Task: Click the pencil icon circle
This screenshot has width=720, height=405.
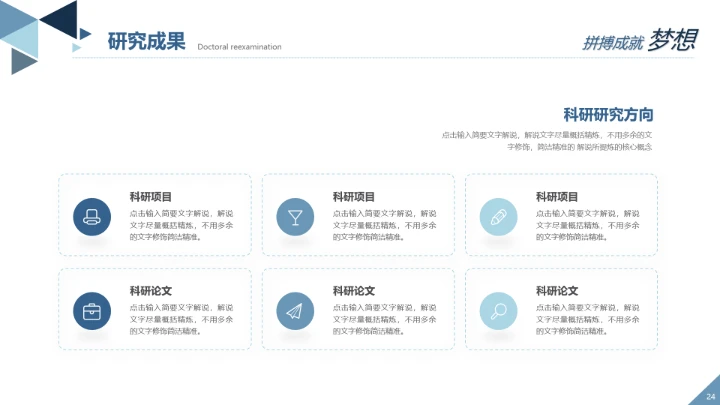Action: [x=499, y=217]
